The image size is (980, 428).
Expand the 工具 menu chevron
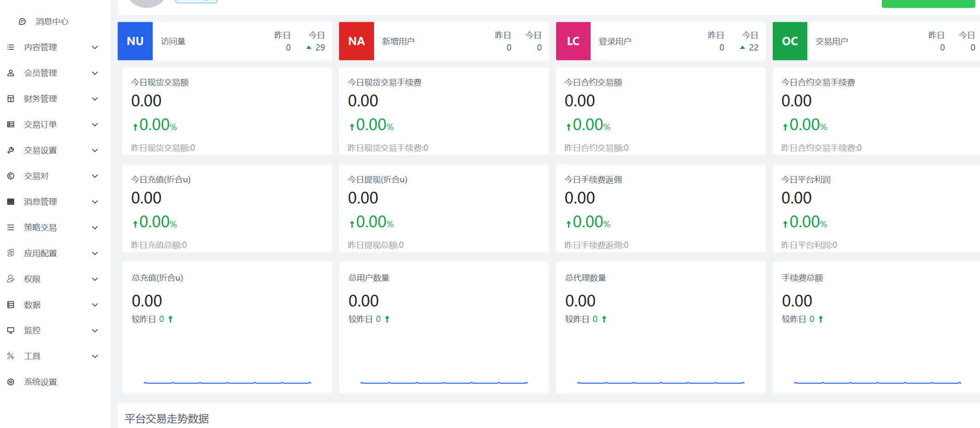pyautogui.click(x=95, y=356)
